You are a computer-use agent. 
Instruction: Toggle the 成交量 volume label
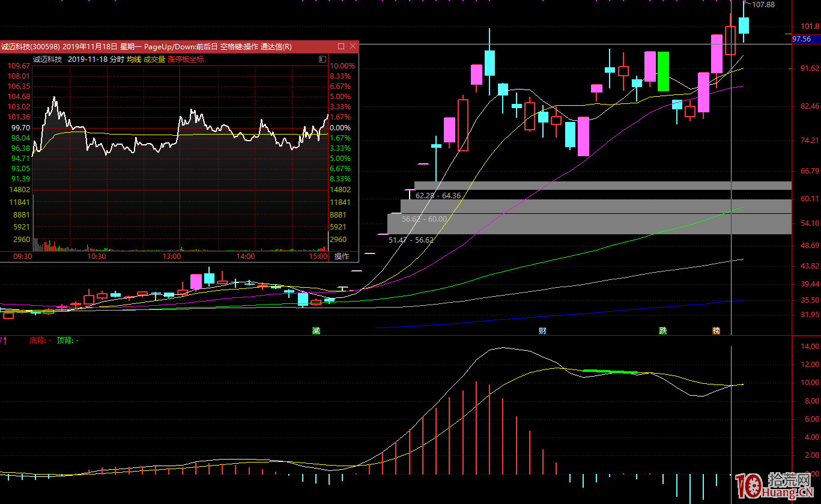[154, 59]
